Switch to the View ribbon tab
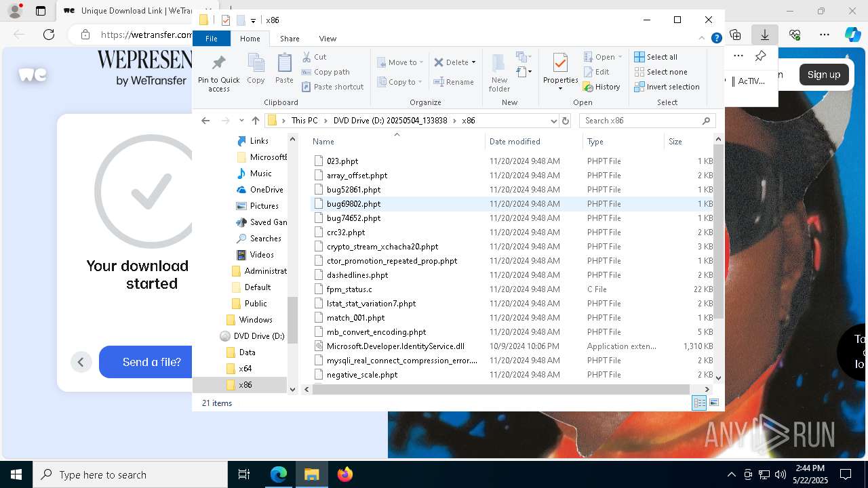 (x=328, y=39)
